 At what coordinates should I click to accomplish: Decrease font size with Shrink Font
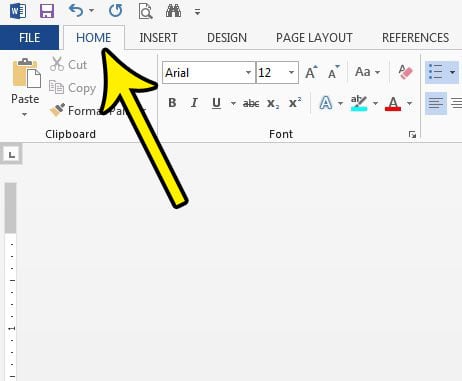[x=333, y=72]
